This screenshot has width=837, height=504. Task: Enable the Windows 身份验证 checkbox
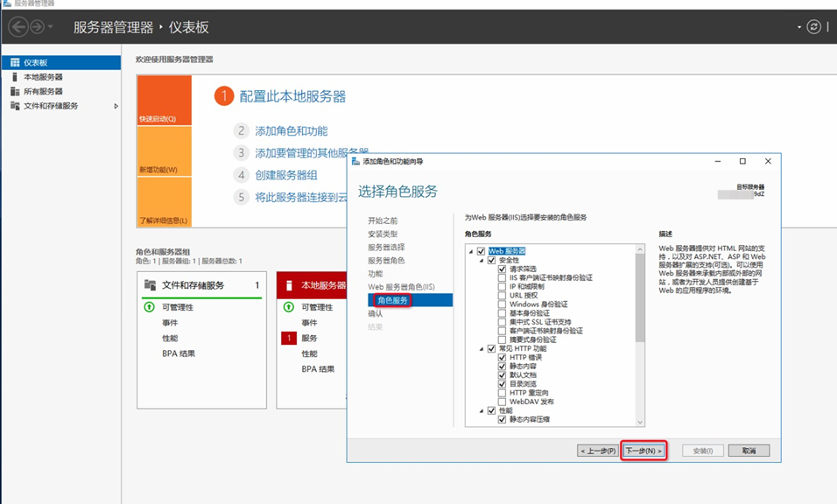(503, 304)
